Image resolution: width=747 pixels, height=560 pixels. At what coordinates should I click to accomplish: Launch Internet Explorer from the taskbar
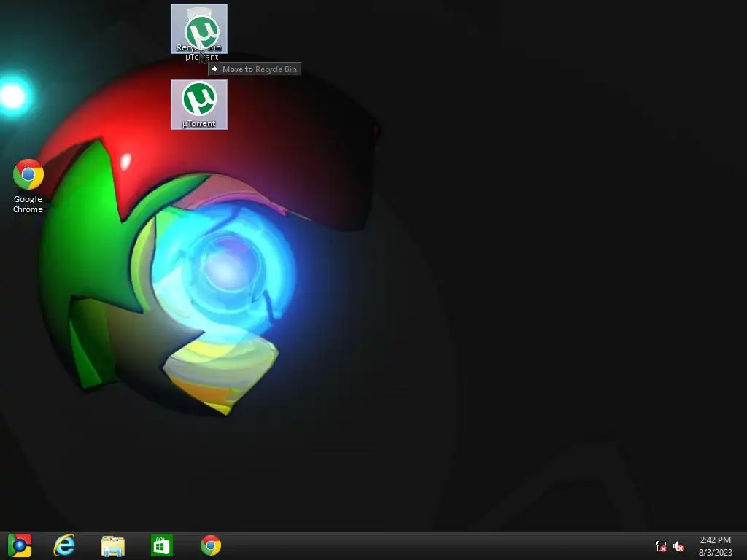[64, 545]
